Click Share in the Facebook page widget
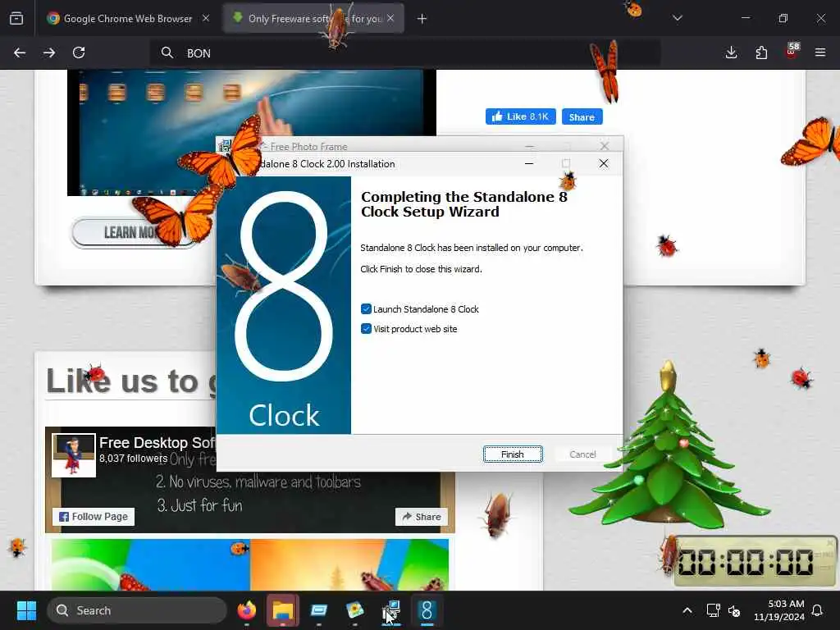The height and width of the screenshot is (630, 840). click(422, 517)
